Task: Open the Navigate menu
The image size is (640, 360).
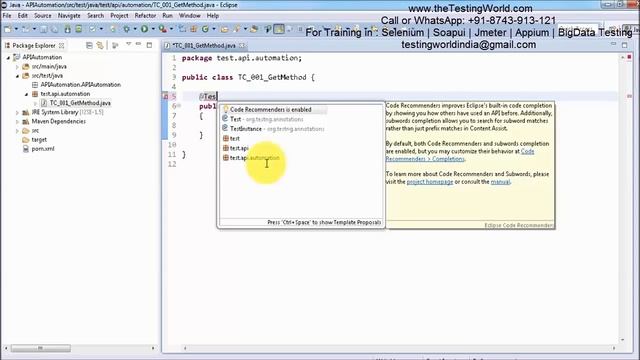Action: (x=69, y=16)
